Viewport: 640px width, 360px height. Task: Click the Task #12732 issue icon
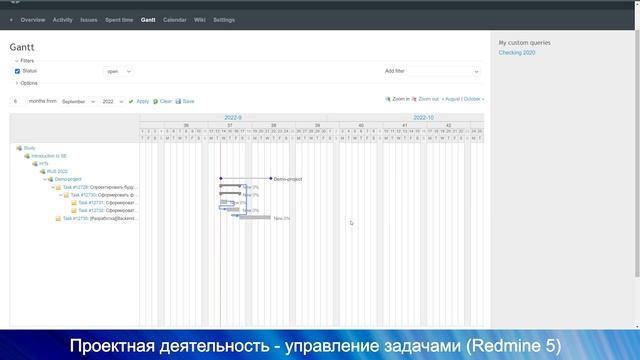pos(74,211)
